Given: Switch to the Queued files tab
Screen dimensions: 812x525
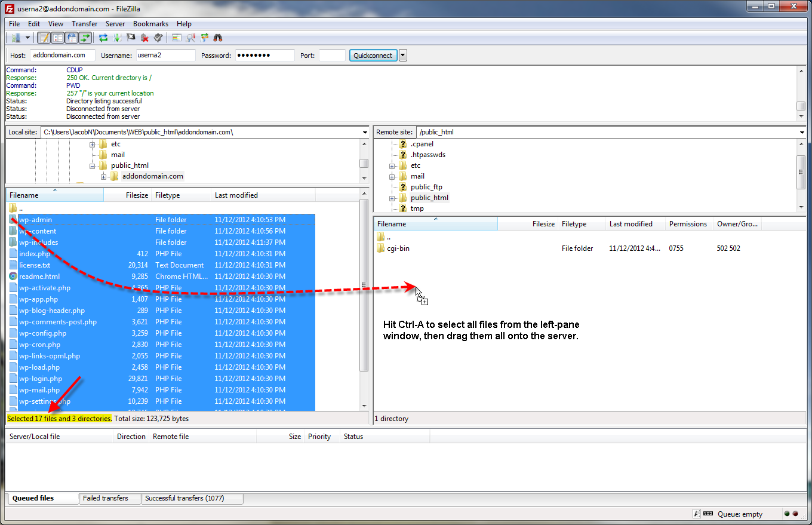Looking at the screenshot, I should (x=42, y=498).
